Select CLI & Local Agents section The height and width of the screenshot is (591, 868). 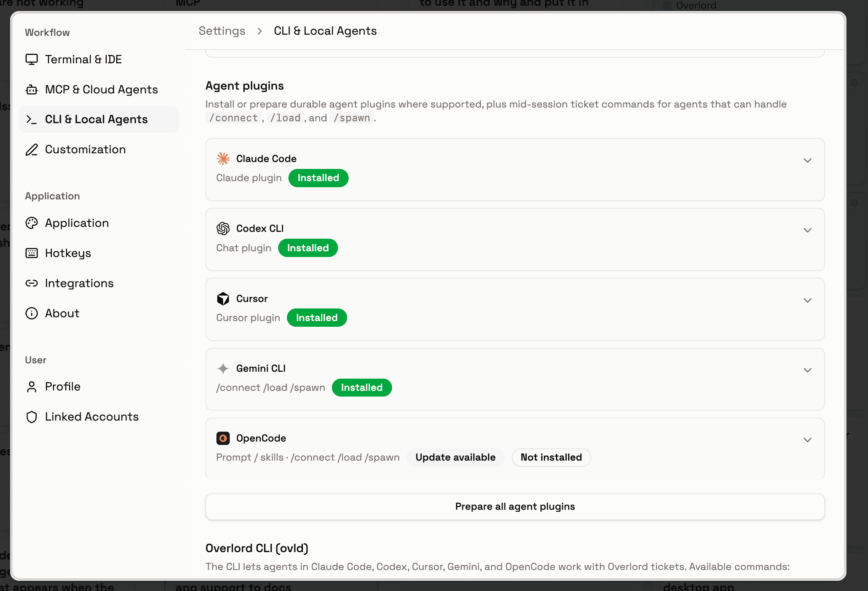coord(98,119)
